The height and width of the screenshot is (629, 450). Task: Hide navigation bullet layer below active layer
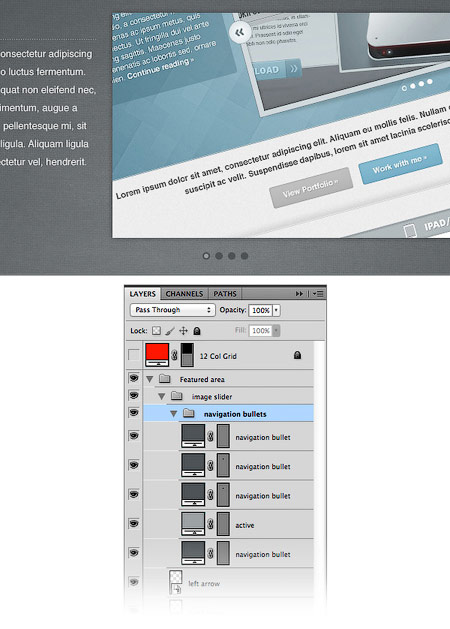click(x=134, y=553)
